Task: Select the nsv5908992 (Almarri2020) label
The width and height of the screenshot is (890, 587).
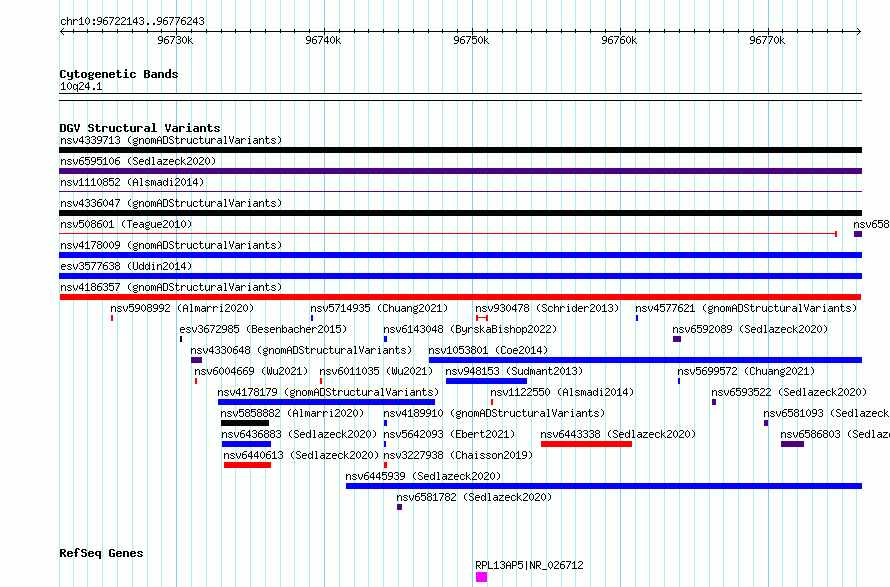Action: (x=182, y=308)
